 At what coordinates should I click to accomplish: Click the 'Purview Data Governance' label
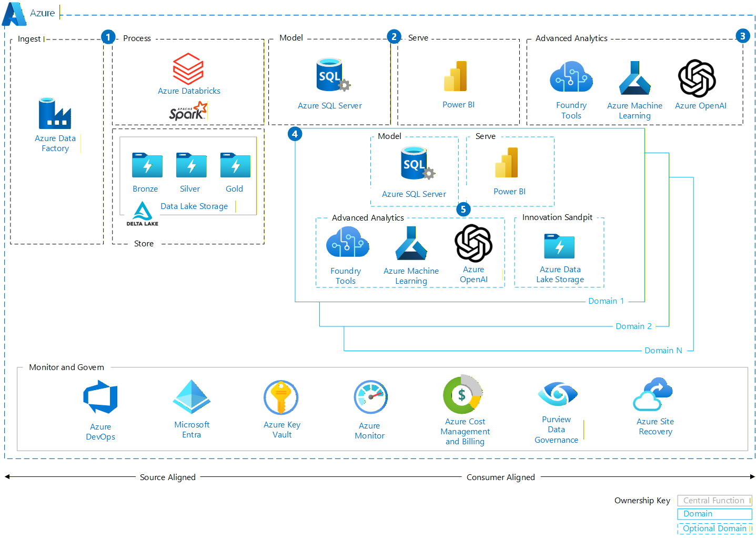coord(556,430)
